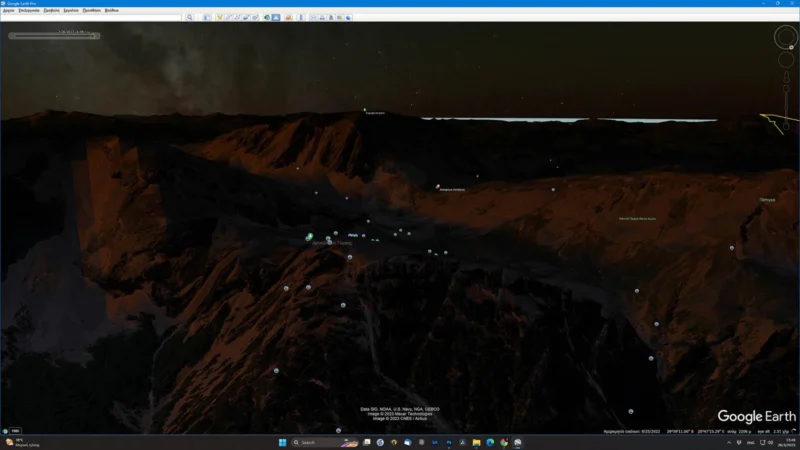Click into the search text field
The width and height of the screenshot is (800, 450).
click(92, 17)
